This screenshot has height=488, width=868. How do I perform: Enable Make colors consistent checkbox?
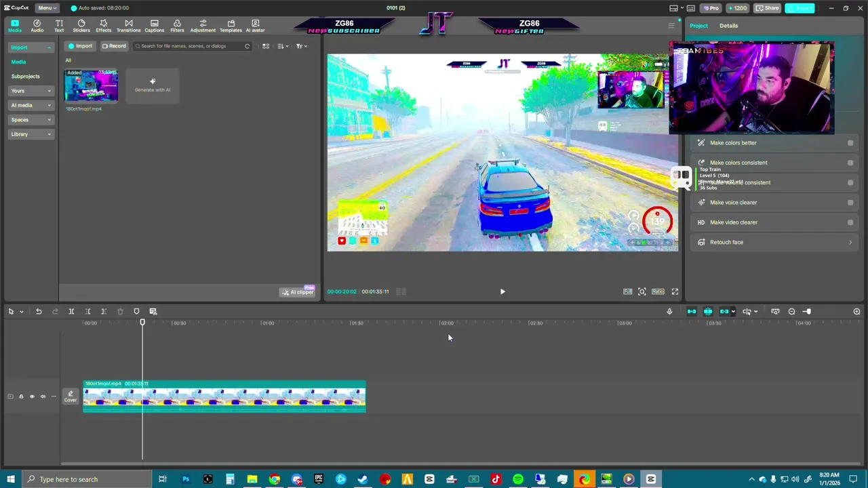[x=850, y=163]
